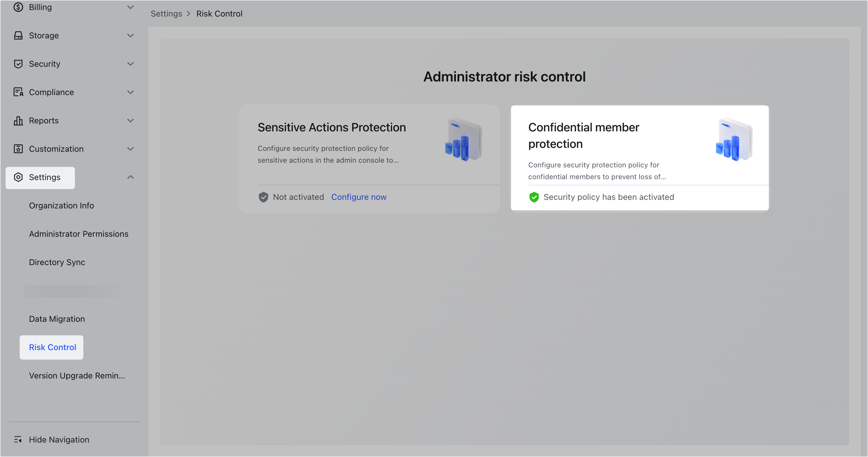Expand the Security menu chevron
This screenshot has height=457, width=868.
coord(130,64)
